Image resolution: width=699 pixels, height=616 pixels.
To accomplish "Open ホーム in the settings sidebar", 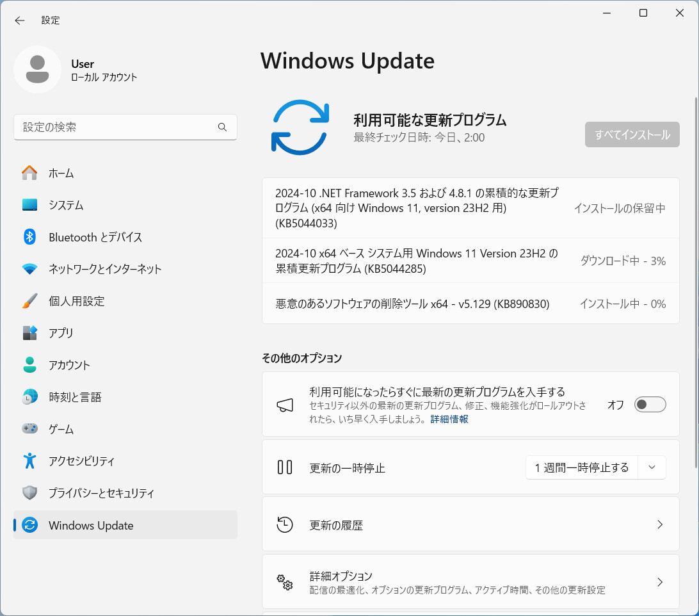I will click(x=125, y=173).
